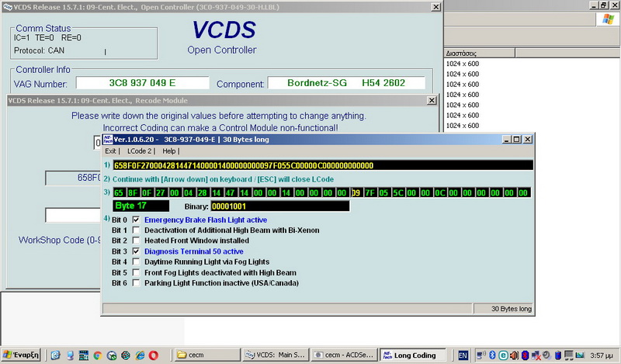
Task: Click the Binary value field 00001001
Action: 280,206
